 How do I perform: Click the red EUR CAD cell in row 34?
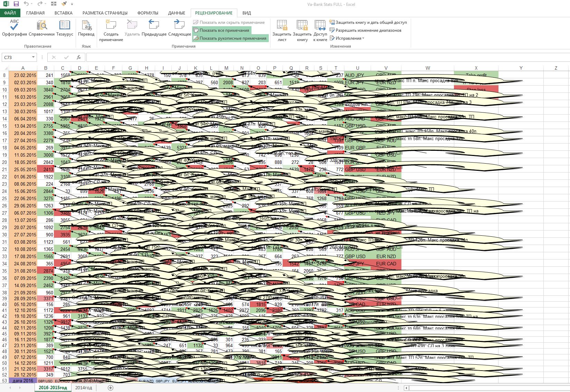386,264
